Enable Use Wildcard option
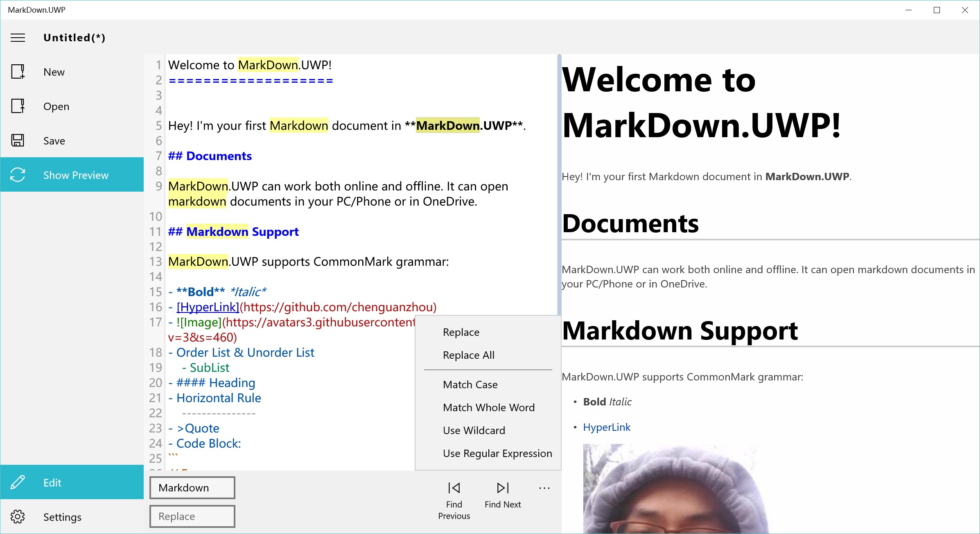The width and height of the screenshot is (980, 534). [x=474, y=430]
